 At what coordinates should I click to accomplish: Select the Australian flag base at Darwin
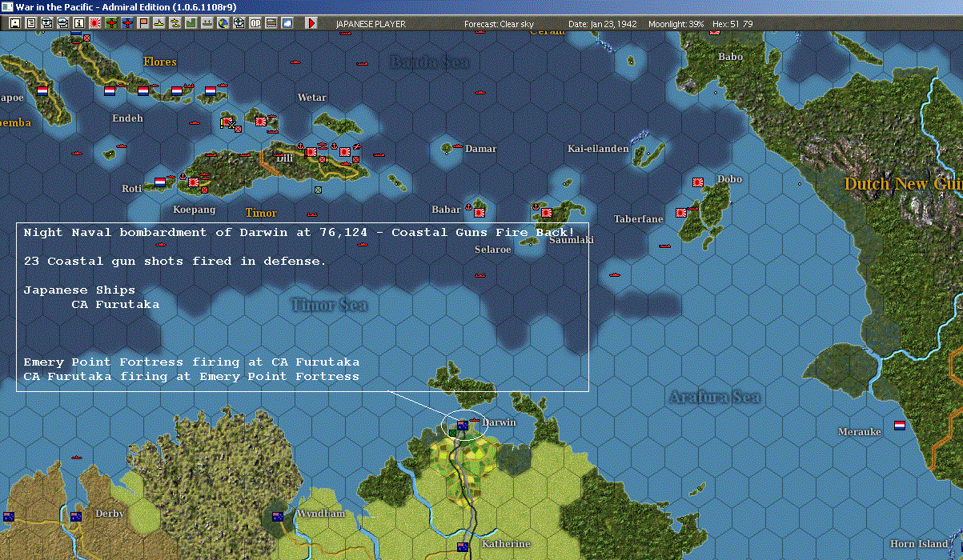[x=463, y=426]
